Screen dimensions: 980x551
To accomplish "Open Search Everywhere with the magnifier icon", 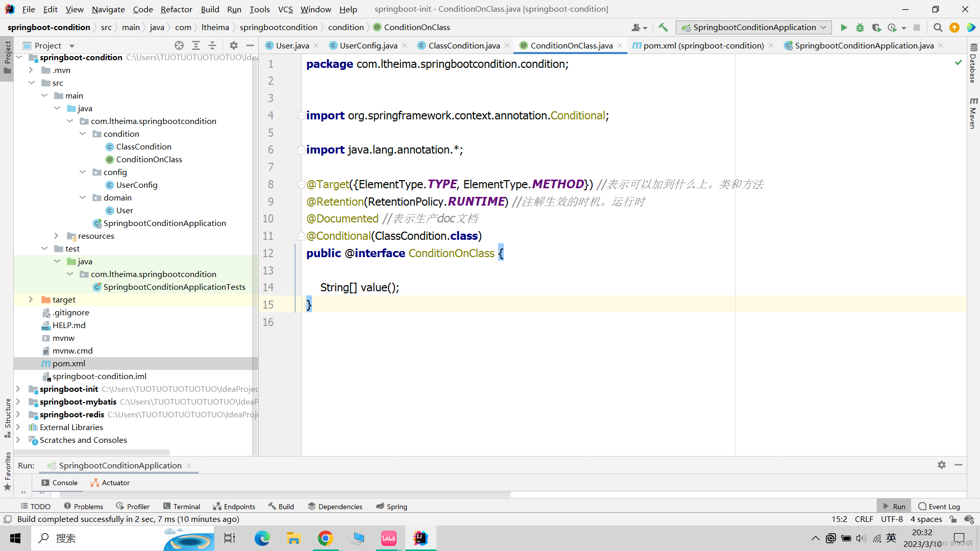I will (938, 28).
